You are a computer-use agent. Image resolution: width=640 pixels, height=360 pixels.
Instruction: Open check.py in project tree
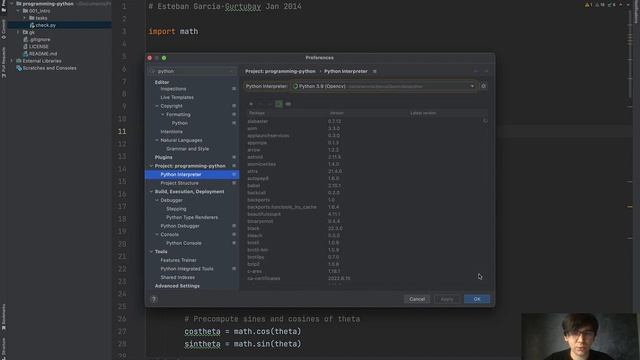pos(45,25)
